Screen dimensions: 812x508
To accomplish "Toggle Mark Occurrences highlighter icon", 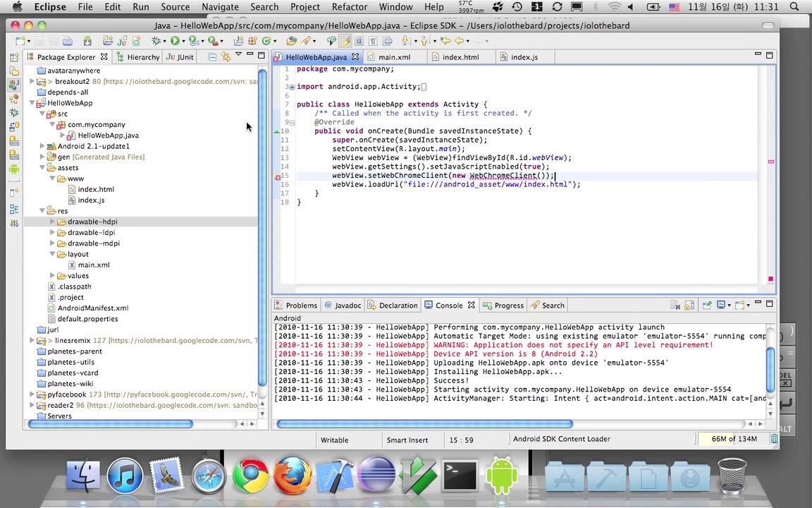I will pos(345,40).
